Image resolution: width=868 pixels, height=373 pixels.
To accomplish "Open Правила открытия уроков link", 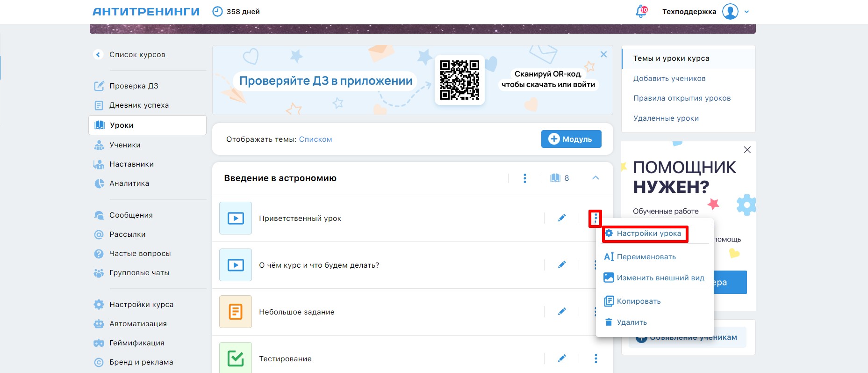I will coord(682,98).
